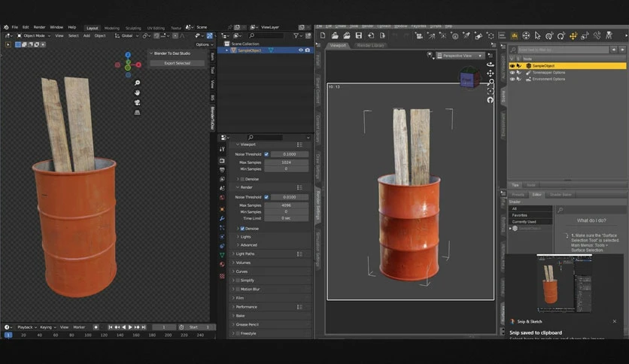Screen dimensions: 629x364
Task: Click the play animation button in Blender timeline
Action: click(x=130, y=327)
